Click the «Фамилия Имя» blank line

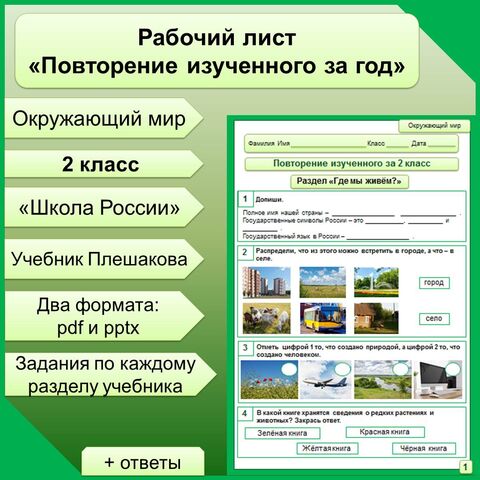pos(328,146)
